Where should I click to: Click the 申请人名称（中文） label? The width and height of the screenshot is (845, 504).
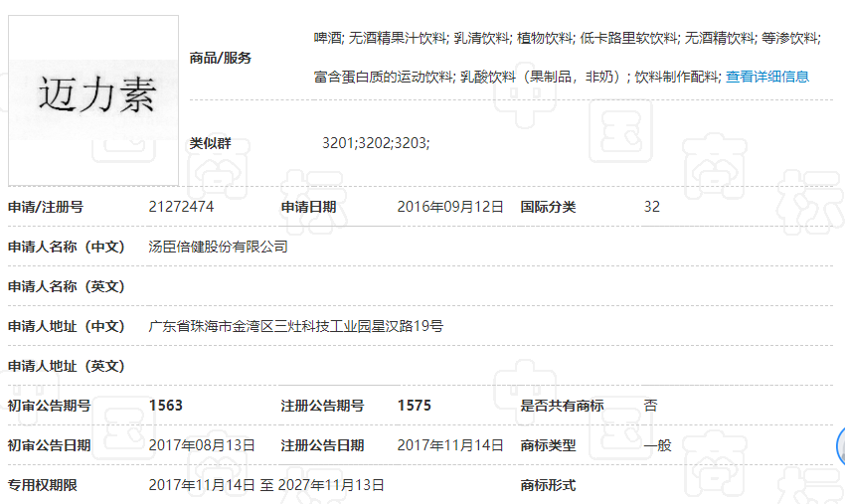coord(67,247)
